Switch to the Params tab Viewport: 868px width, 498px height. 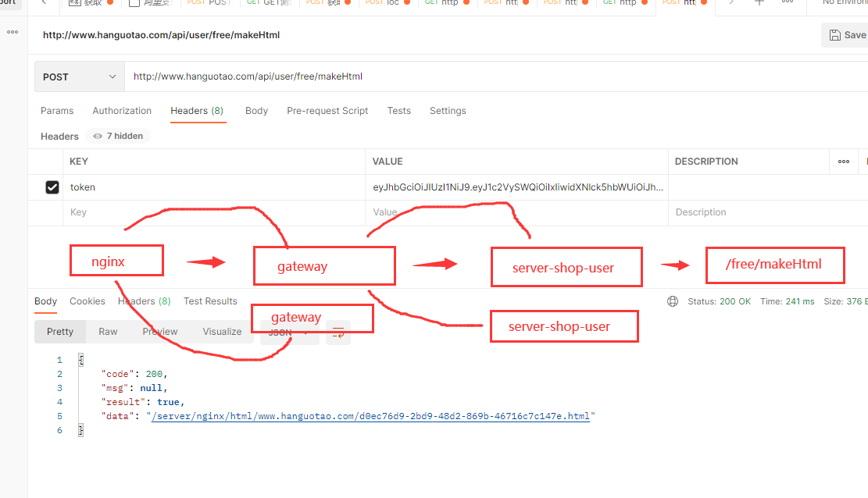coord(57,111)
